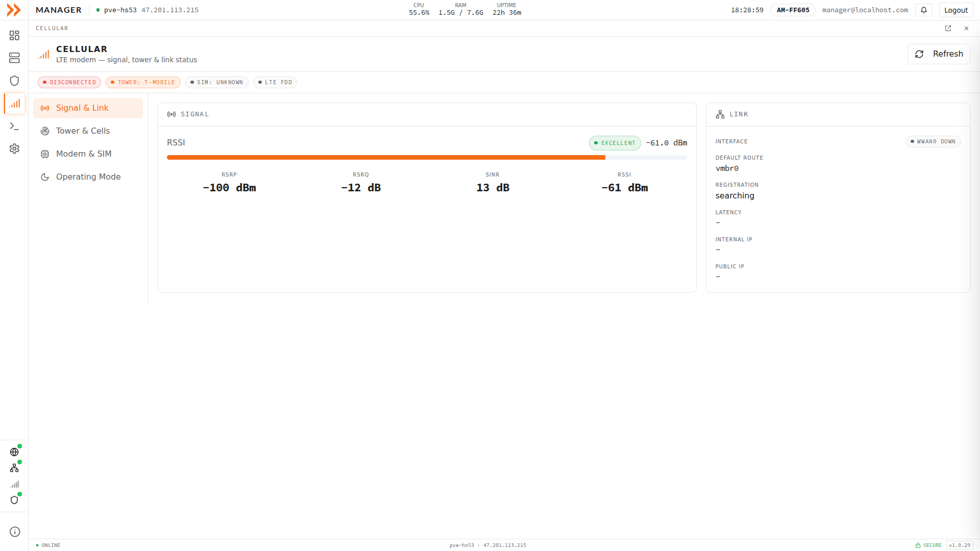Click the LTE FDD badge

point(275,82)
